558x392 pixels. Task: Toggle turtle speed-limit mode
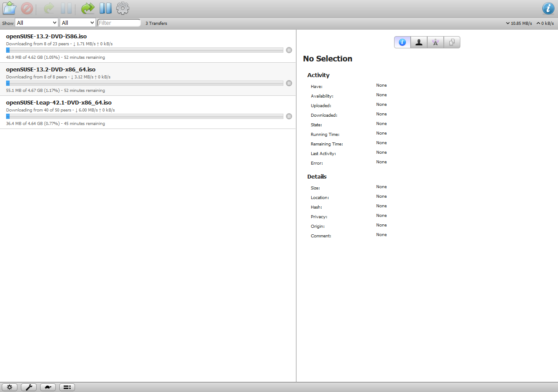point(48,387)
